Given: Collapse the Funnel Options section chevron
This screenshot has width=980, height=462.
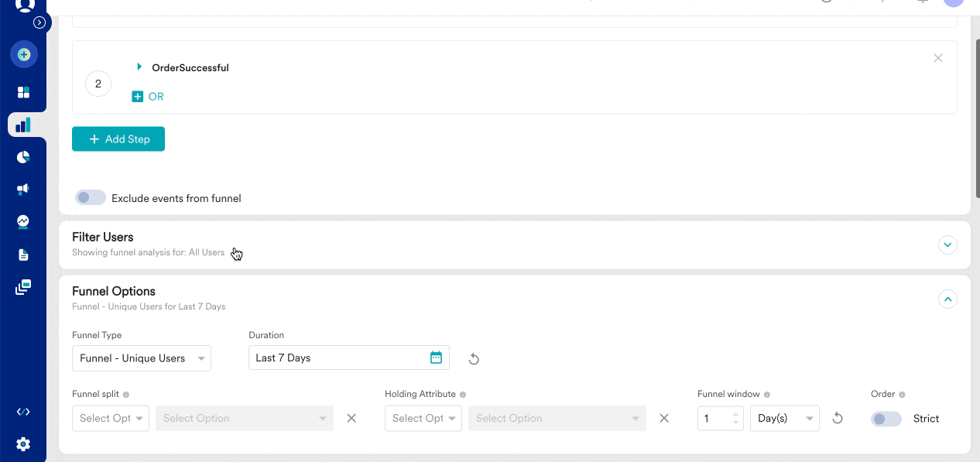Looking at the screenshot, I should (x=947, y=299).
